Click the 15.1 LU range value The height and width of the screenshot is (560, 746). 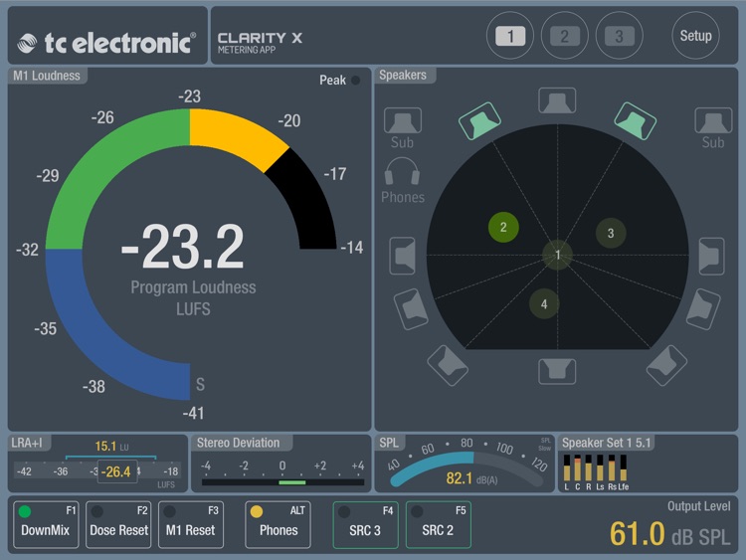(x=111, y=447)
